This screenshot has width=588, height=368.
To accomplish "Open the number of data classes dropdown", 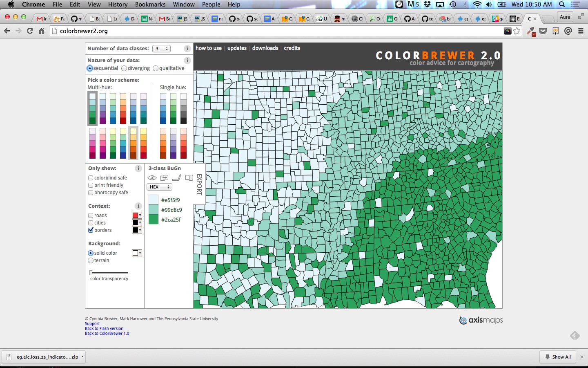I will pos(161,49).
